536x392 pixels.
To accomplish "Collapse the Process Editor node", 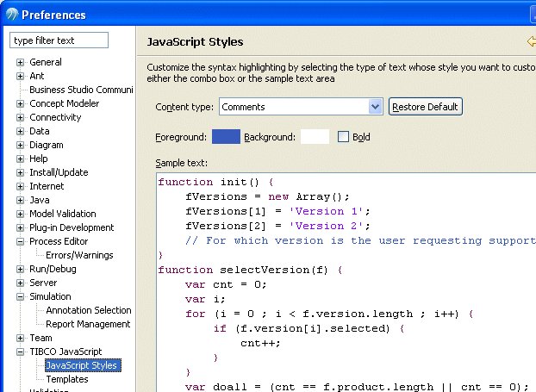I will [20, 242].
